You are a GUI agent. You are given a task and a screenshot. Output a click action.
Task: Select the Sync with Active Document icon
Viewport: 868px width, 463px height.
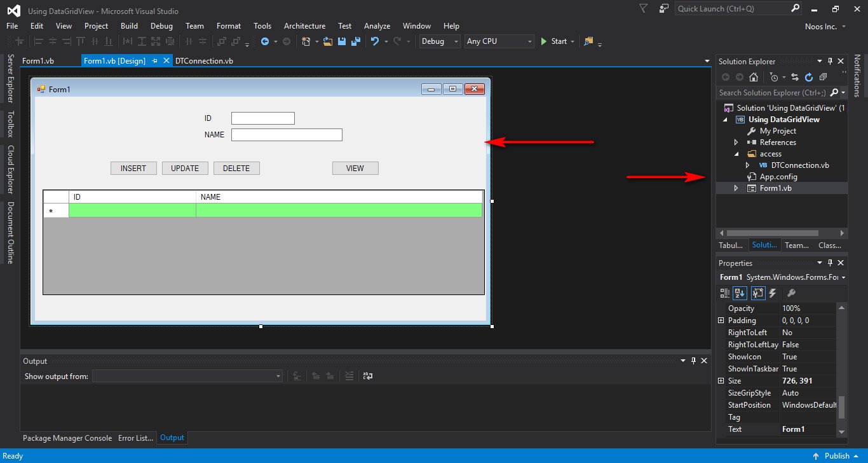pos(795,77)
